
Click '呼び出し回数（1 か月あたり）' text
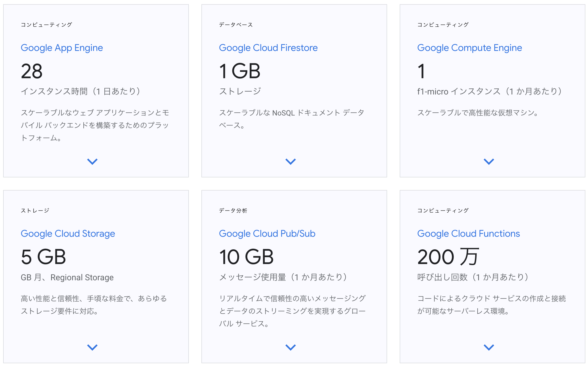pyautogui.click(x=473, y=277)
